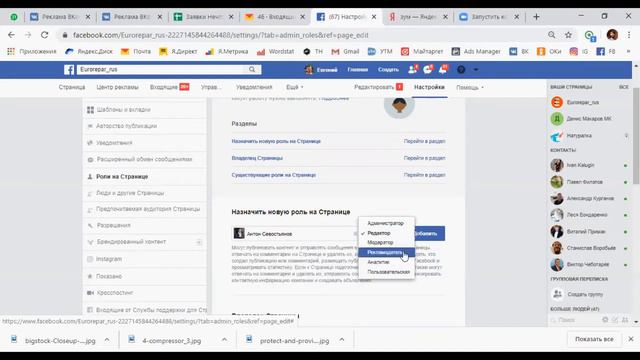The width and height of the screenshot is (640, 360).
Task: Bookmark this page with the star icon
Action: (x=568, y=35)
